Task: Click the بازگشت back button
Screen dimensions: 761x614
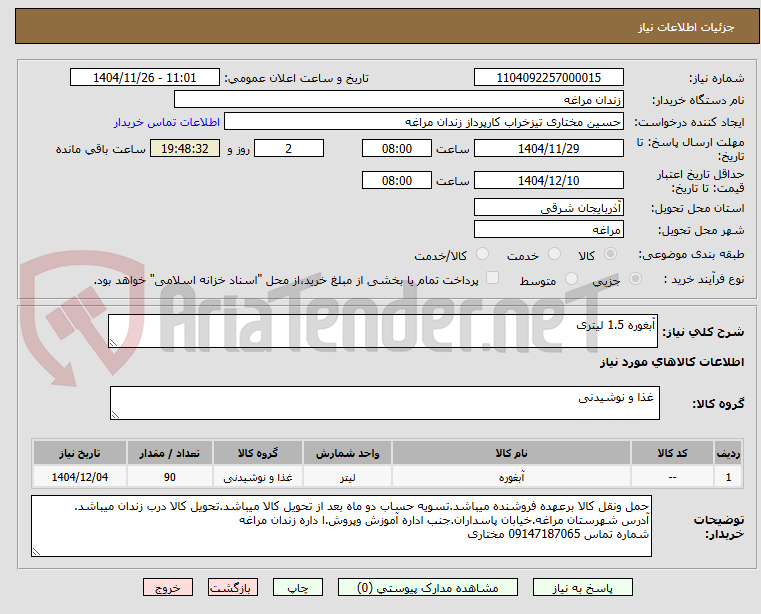Action: tap(232, 587)
